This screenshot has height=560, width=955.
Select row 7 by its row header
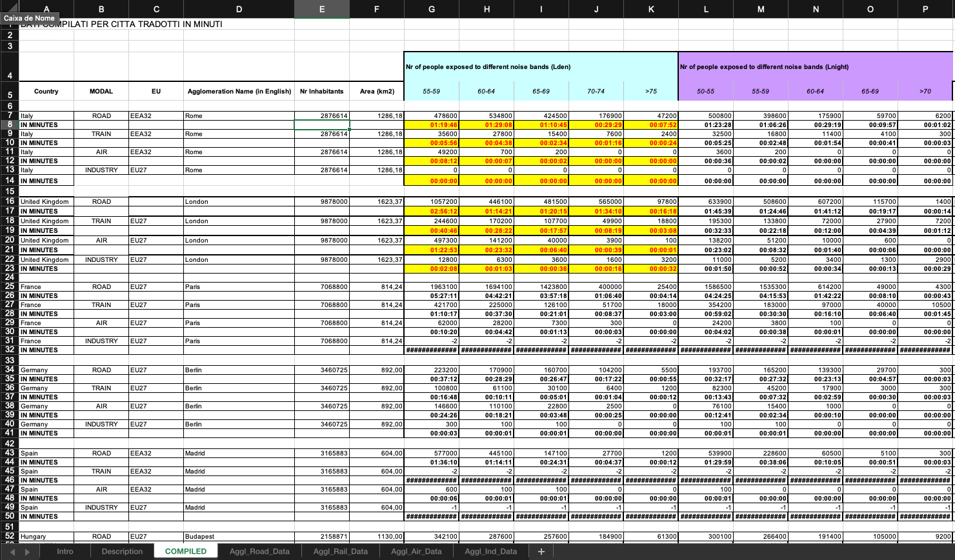click(10, 115)
